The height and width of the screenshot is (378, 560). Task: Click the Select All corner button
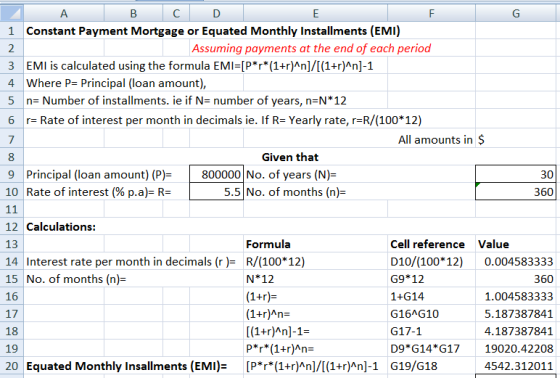click(12, 13)
